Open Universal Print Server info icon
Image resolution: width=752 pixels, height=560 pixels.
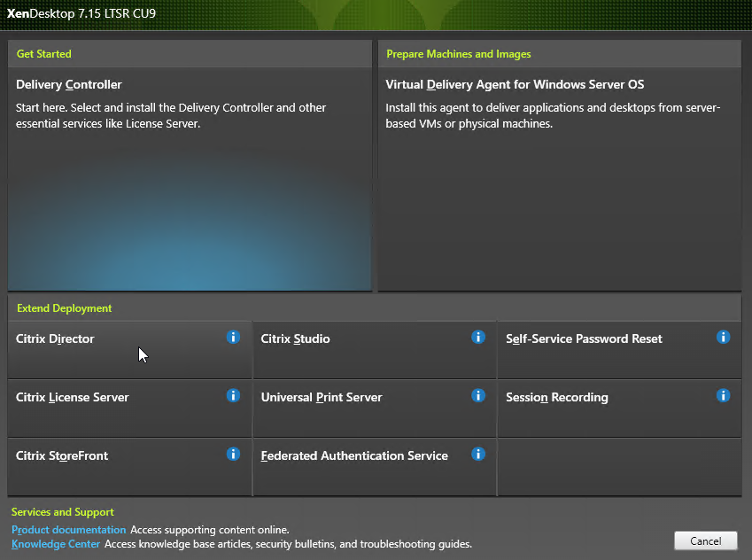coord(478,396)
